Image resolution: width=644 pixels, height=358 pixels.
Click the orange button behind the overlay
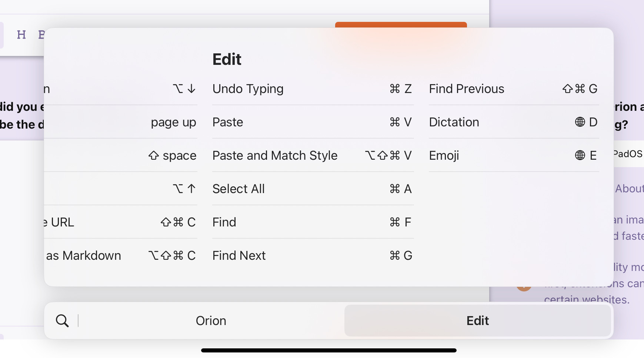(401, 25)
